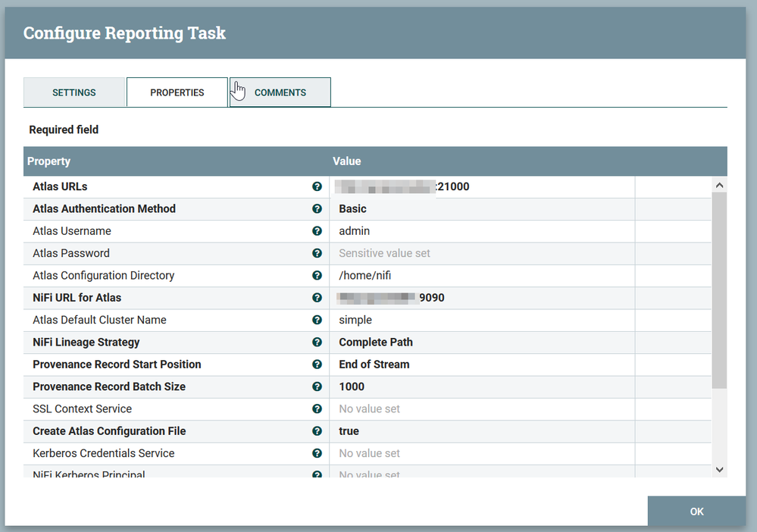Viewport: 757px width, 532px height.
Task: Click help icon for NiFi Lineage Strategy
Action: point(317,343)
